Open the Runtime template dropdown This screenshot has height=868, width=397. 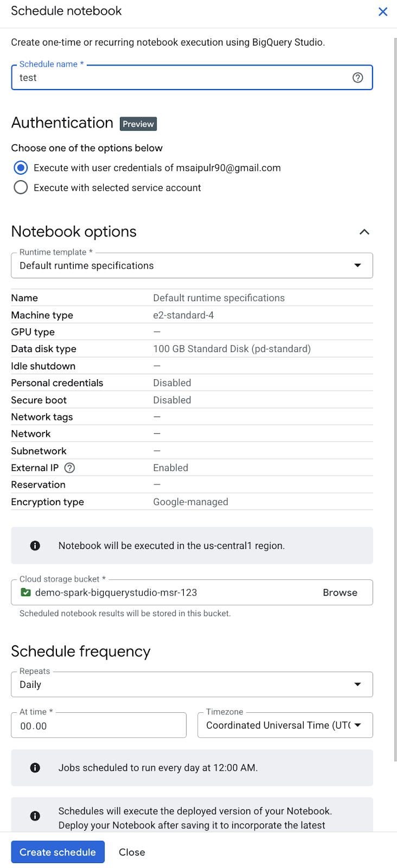coord(191,266)
